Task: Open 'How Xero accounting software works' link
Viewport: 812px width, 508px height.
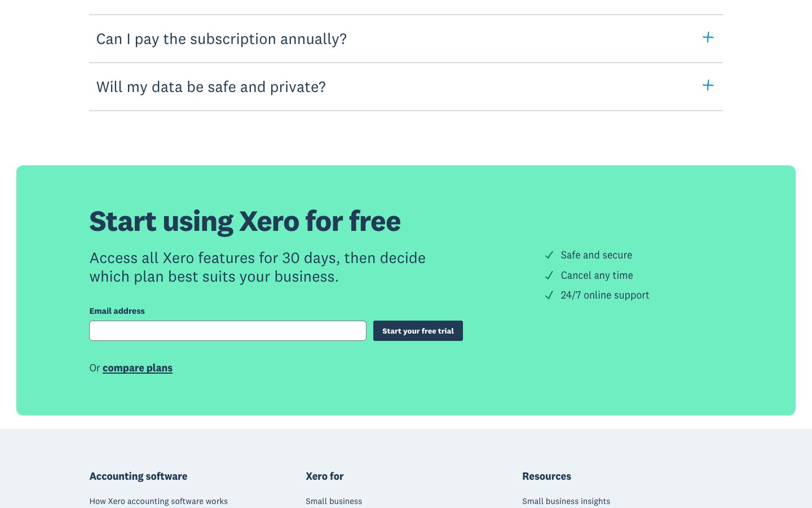Action: [x=158, y=501]
